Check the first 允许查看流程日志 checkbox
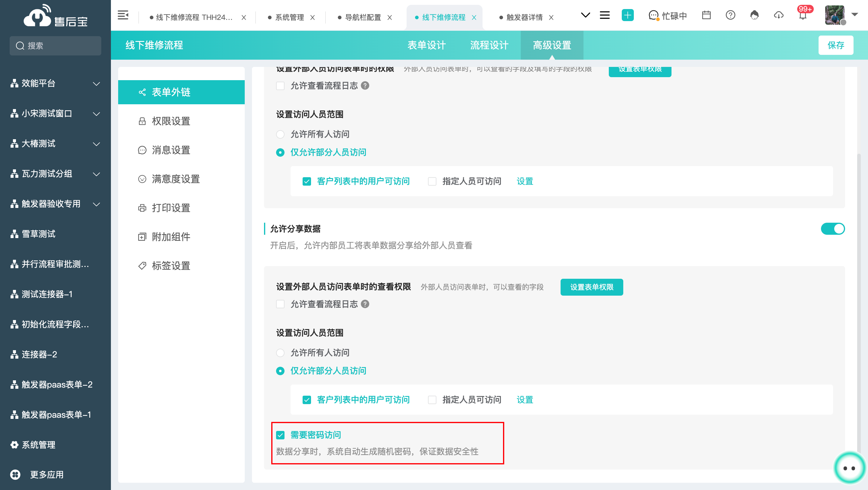868x490 pixels. tap(280, 86)
